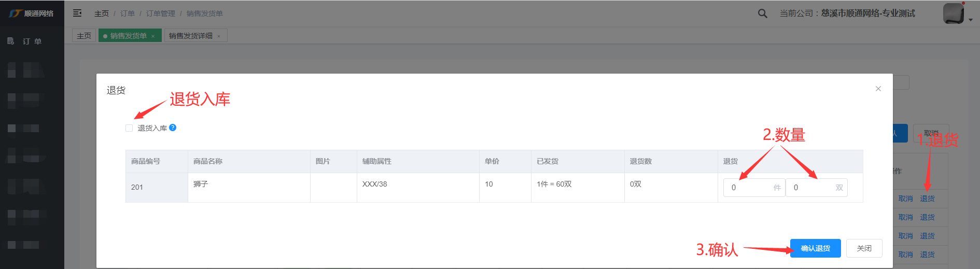Image resolution: width=980 pixels, height=269 pixels.
Task: Focus the 件 return quantity field
Action: pos(749,188)
